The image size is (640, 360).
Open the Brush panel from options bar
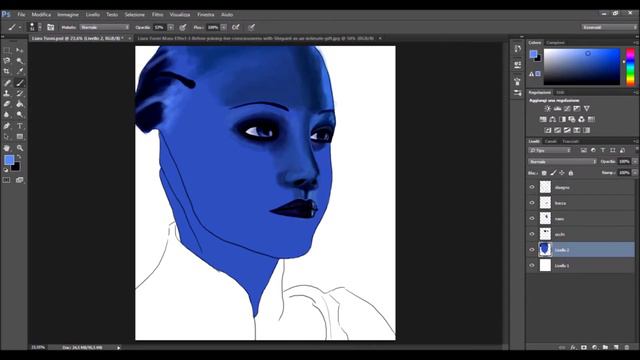51,27
